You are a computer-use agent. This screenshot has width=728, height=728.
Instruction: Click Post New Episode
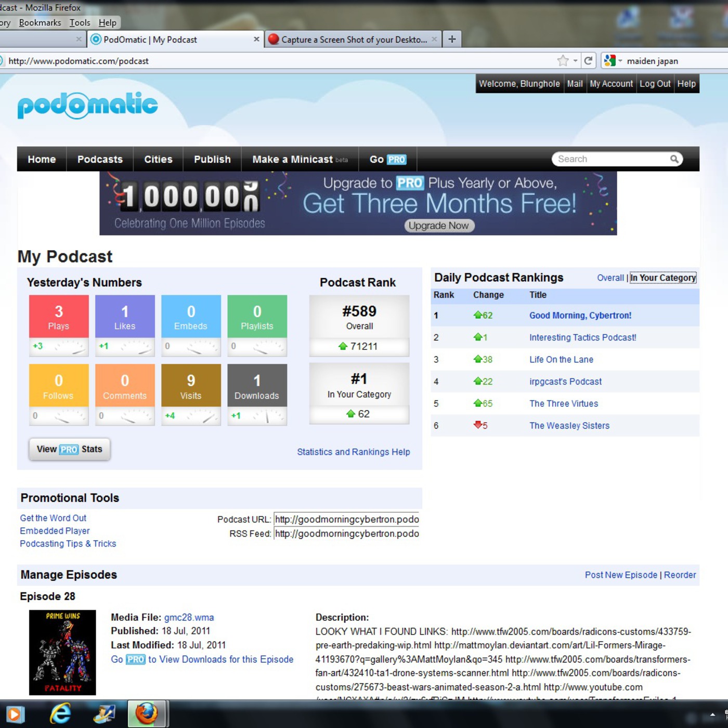point(621,575)
